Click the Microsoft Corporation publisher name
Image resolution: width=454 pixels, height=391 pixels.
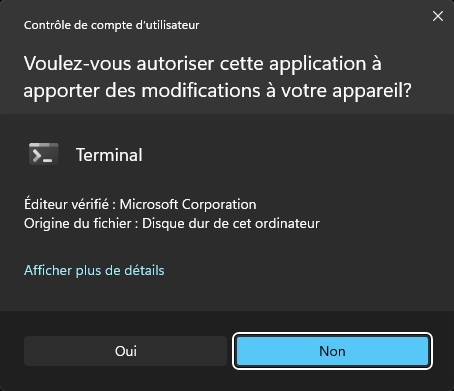pyautogui.click(x=188, y=204)
